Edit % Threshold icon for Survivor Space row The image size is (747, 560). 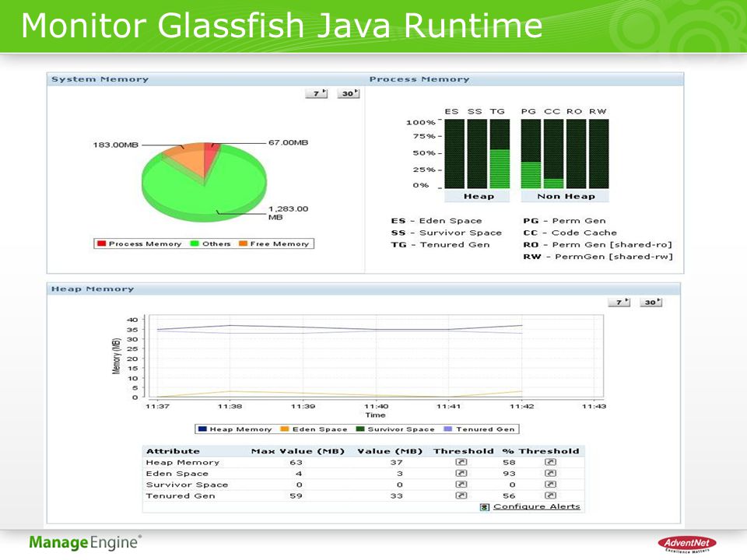pyautogui.click(x=550, y=485)
